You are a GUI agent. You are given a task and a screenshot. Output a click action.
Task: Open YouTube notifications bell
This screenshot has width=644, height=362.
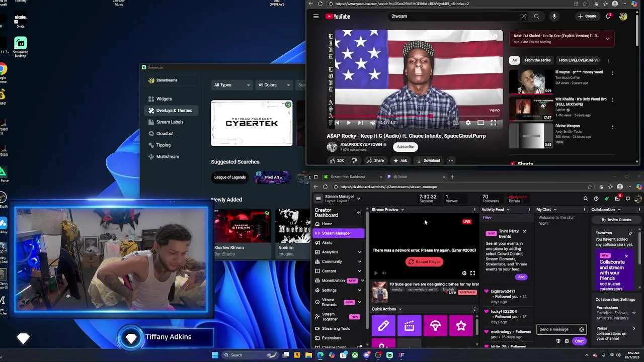(x=609, y=16)
